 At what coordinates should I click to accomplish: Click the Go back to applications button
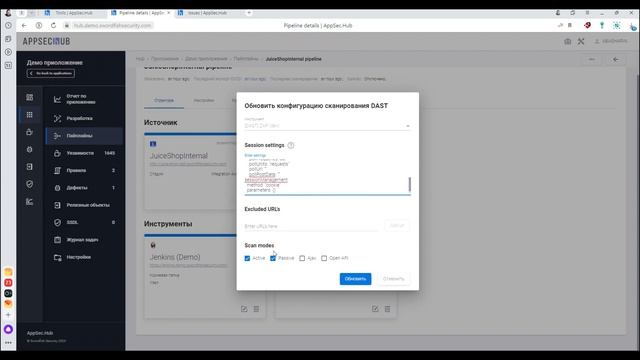[x=51, y=73]
